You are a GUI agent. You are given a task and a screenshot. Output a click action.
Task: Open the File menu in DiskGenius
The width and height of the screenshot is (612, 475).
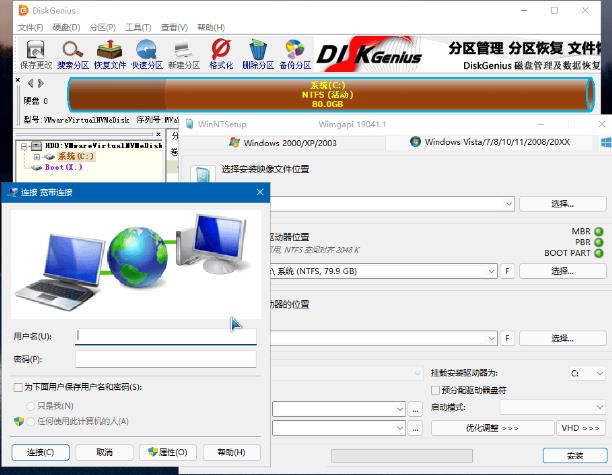tap(30, 27)
